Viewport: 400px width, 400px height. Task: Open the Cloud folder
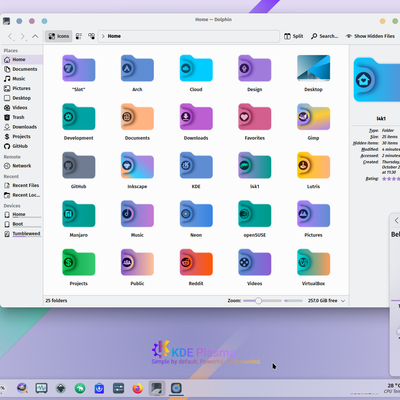196,68
